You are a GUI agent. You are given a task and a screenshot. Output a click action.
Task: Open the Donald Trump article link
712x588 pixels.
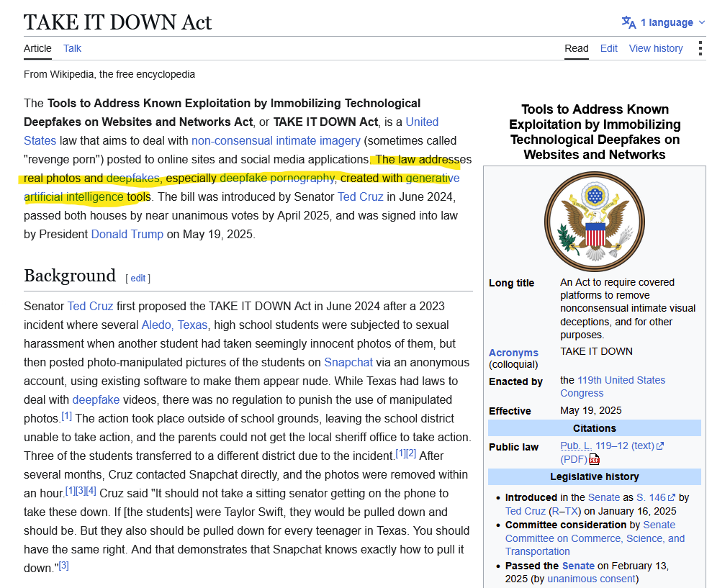click(x=127, y=235)
